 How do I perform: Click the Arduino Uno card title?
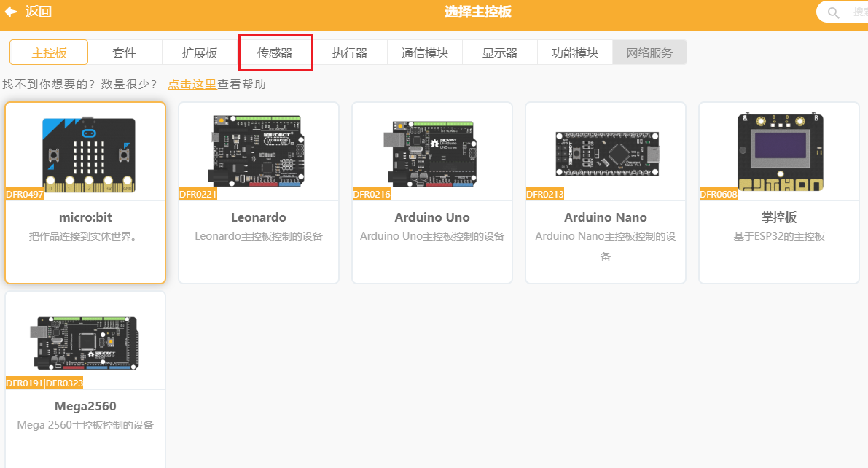pos(431,217)
